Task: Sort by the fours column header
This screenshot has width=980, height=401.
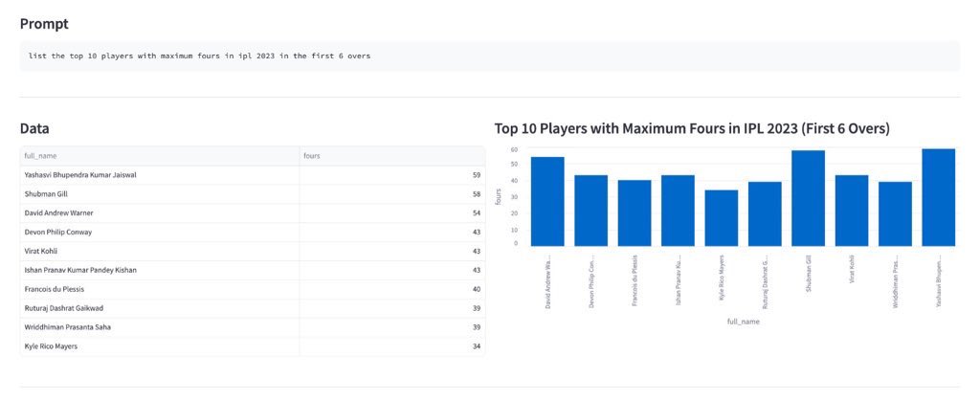Action: (391, 156)
